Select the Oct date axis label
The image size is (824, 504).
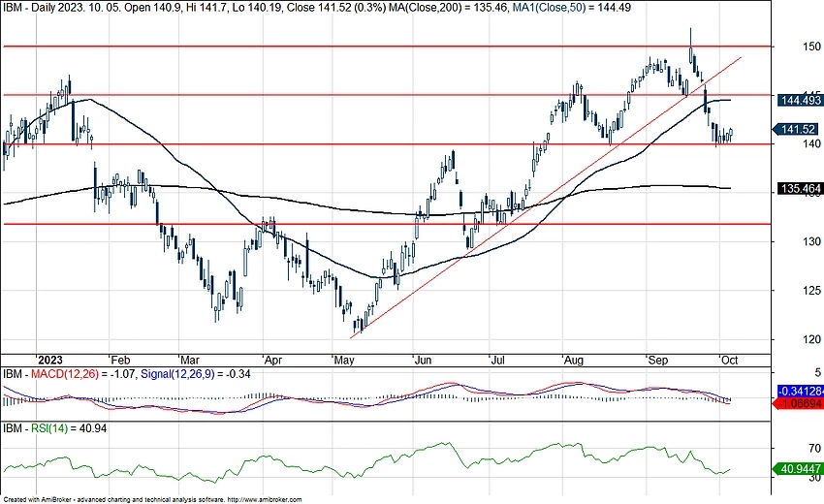729,361
